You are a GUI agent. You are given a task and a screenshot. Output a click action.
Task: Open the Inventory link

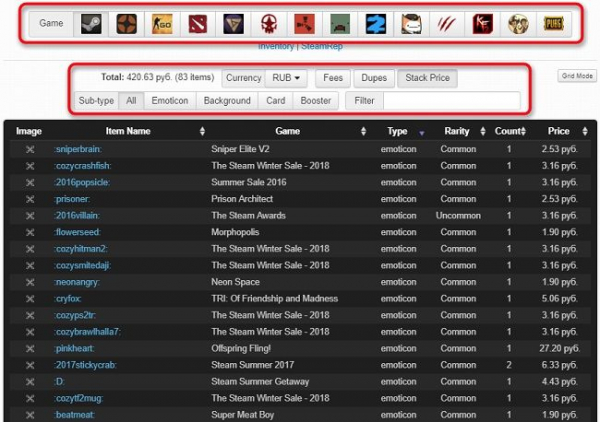click(276, 47)
